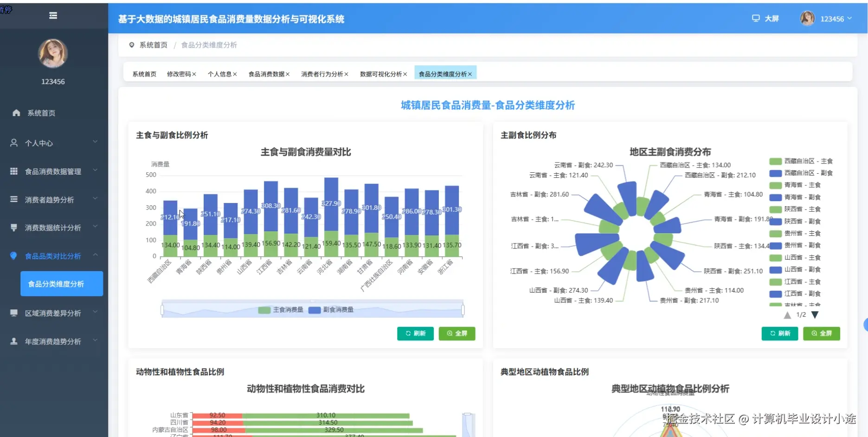
Task: Click the 食品品类对比分析 icon
Action: pyautogui.click(x=14, y=256)
